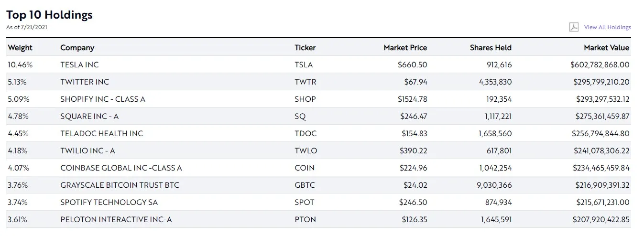The image size is (644, 236).
Task: Click the GBTC ticker symbol
Action: tap(305, 185)
